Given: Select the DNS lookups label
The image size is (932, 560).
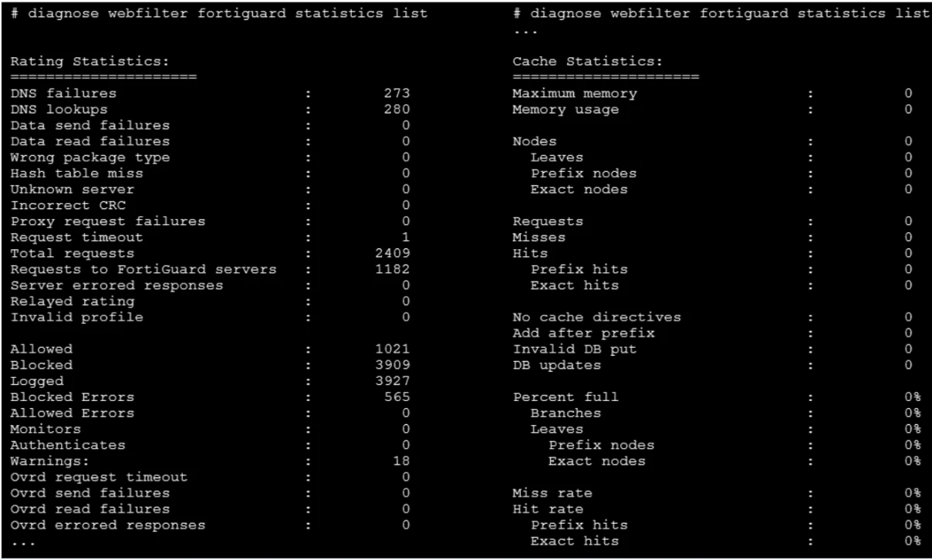Looking at the screenshot, I should [x=59, y=110].
